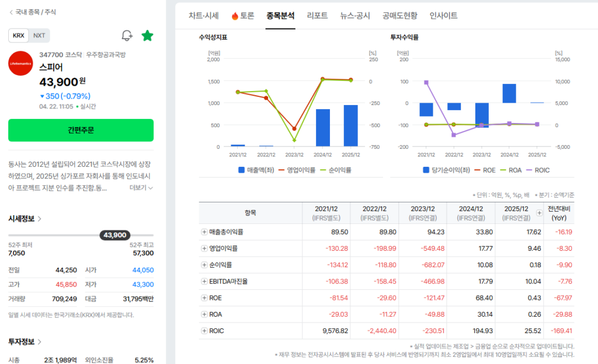Click the 투자수익률 chart title

point(404,37)
